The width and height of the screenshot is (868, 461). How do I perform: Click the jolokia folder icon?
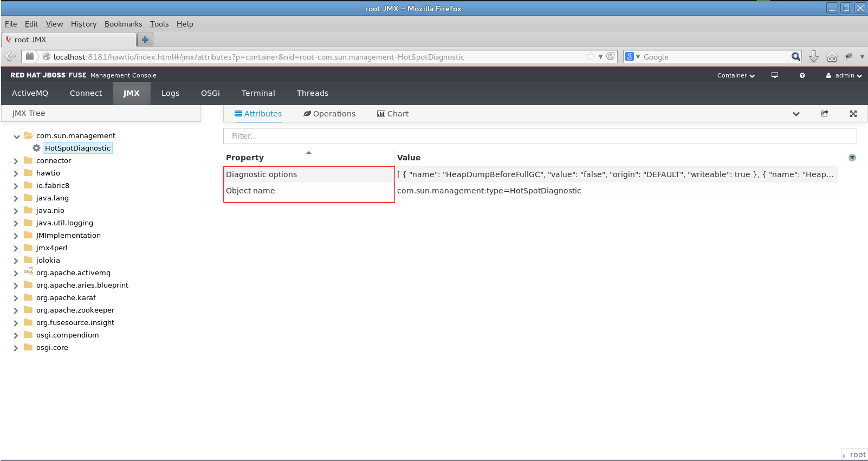coord(28,260)
